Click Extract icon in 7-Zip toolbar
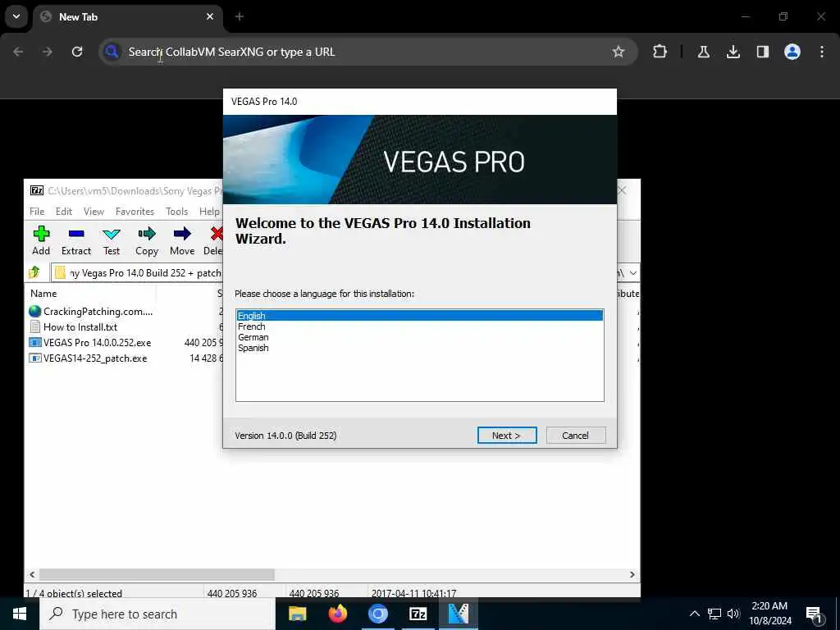This screenshot has height=630, width=840. 76,240
